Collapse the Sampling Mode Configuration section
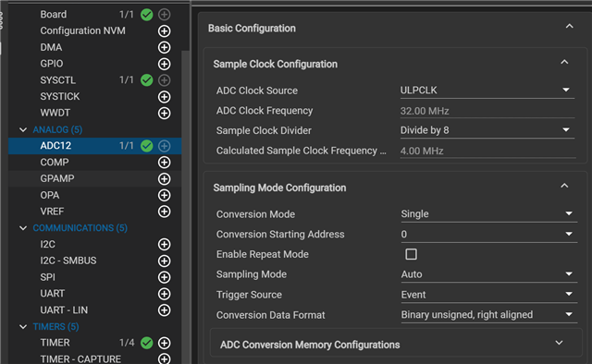The image size is (592, 364). point(564,186)
